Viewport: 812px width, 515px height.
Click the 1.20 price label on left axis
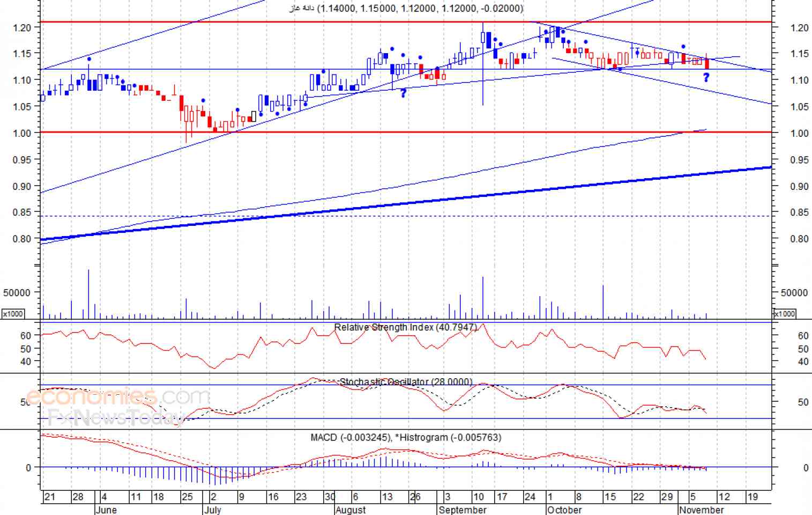(x=23, y=27)
